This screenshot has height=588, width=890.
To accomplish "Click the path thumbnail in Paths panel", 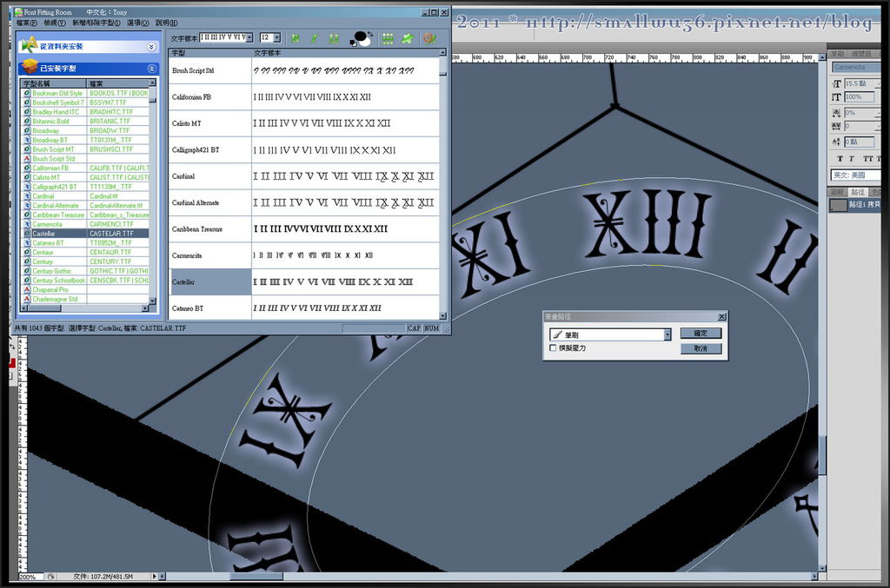I will (x=839, y=205).
